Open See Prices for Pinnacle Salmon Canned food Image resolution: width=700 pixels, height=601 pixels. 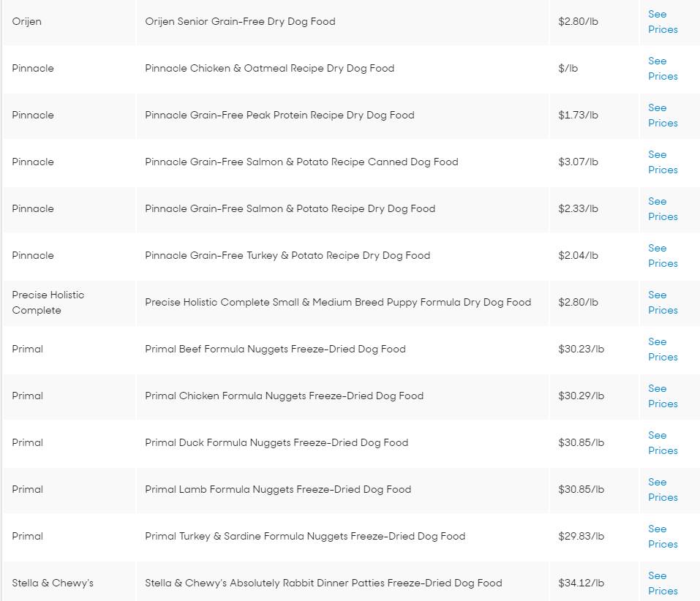tap(663, 162)
